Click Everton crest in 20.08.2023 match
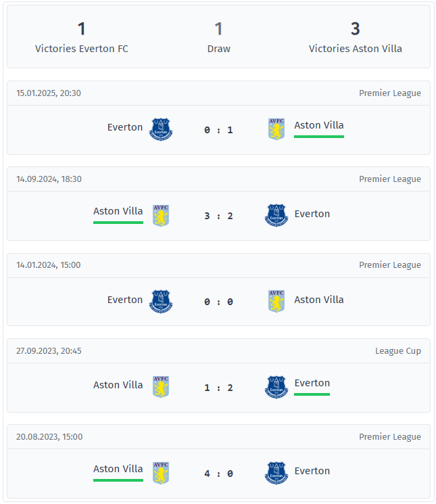Viewport: 436px width, 504px height. (x=276, y=473)
